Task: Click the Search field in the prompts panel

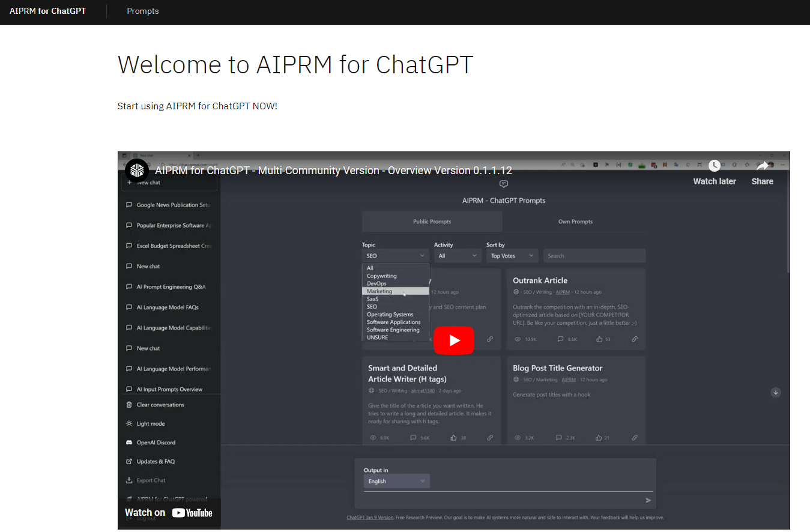Action: coord(594,256)
